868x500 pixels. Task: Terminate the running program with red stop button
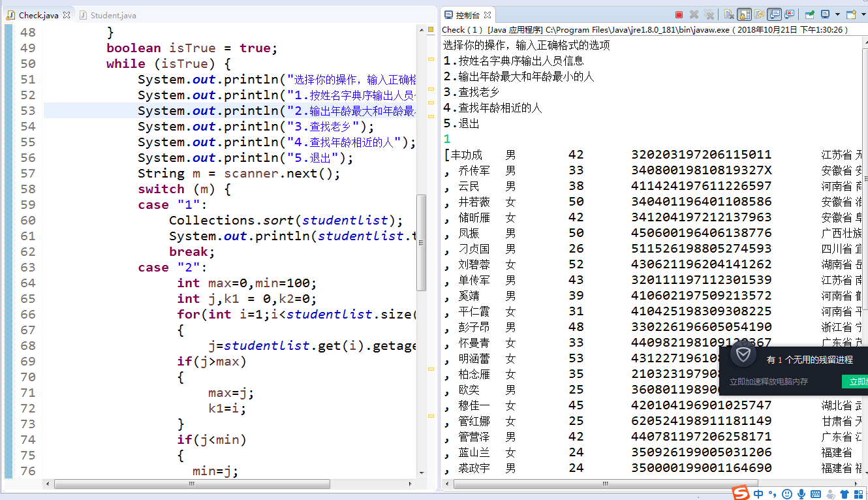click(679, 14)
